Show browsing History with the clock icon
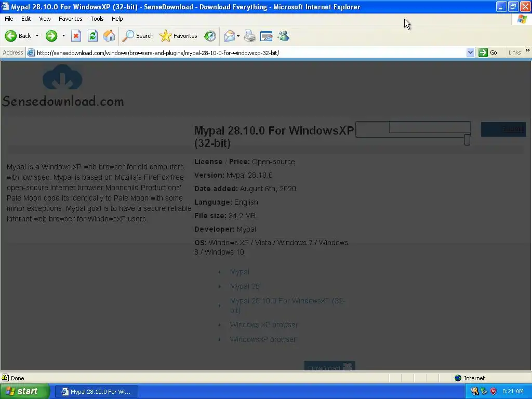 click(x=210, y=36)
